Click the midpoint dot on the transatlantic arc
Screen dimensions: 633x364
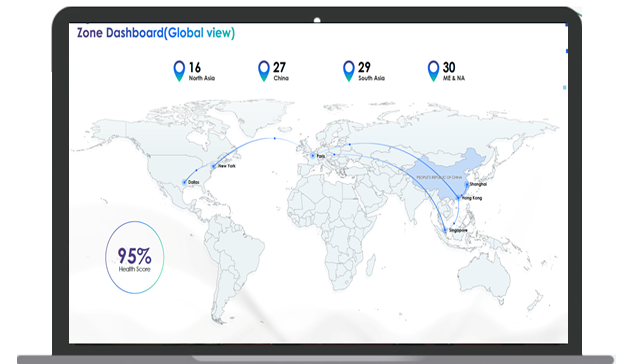point(275,138)
